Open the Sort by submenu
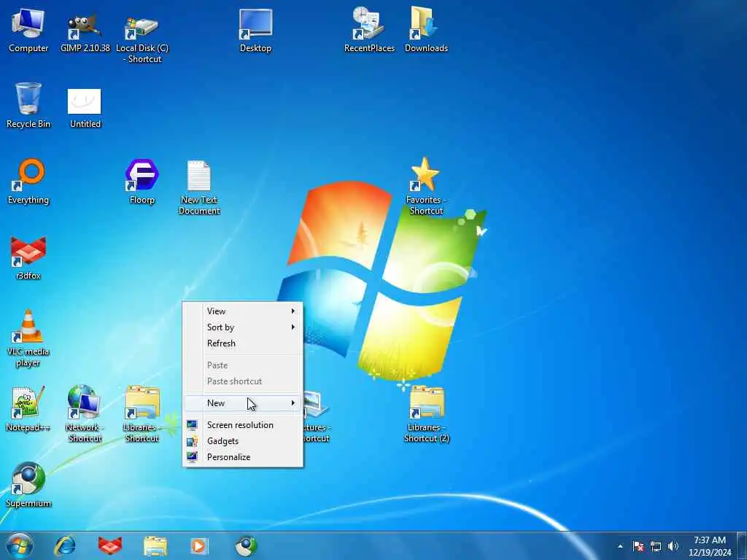This screenshot has height=560, width=747. [x=243, y=327]
